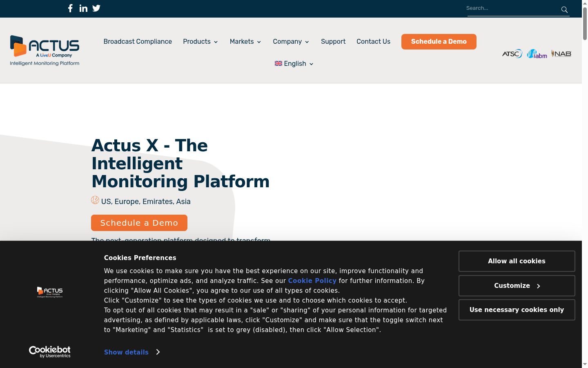Click the page vertical scrollbar thumb
The height and width of the screenshot is (368, 588).
point(585,23)
